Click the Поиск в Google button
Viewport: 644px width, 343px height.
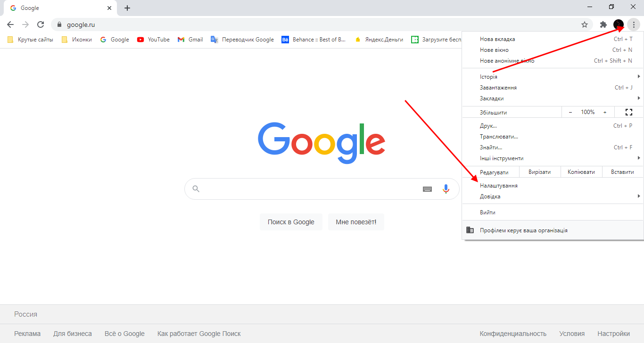[291, 222]
